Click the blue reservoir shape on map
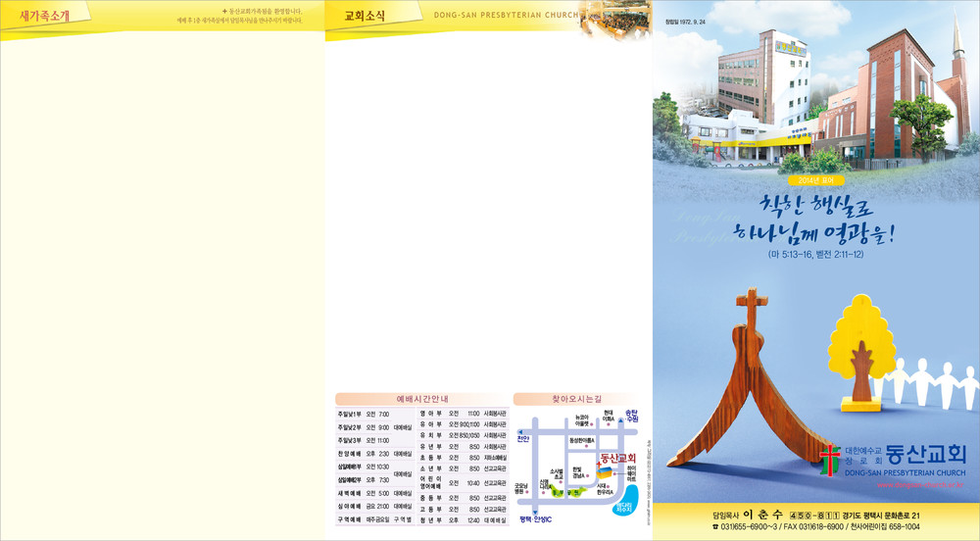This screenshot has height=541, width=980. [x=623, y=507]
